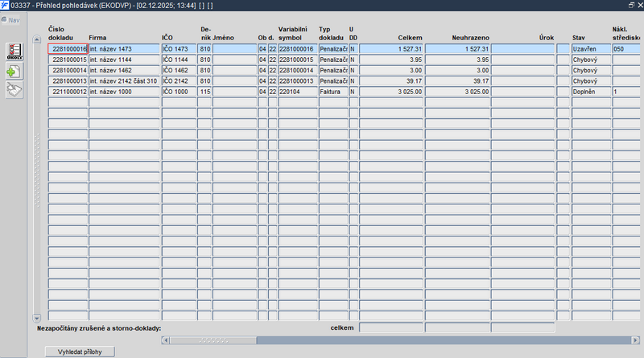Click Neuhrazeno amount 3.95
644x358 pixels.
pos(457,60)
